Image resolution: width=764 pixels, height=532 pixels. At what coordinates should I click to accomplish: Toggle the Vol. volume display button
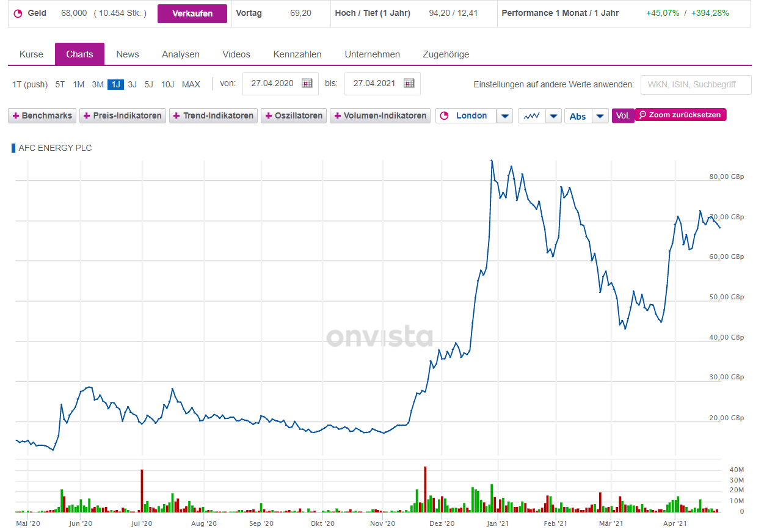point(623,115)
